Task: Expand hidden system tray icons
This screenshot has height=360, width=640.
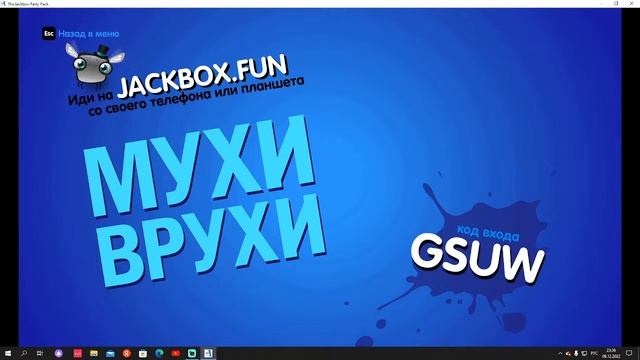Action: [560, 353]
